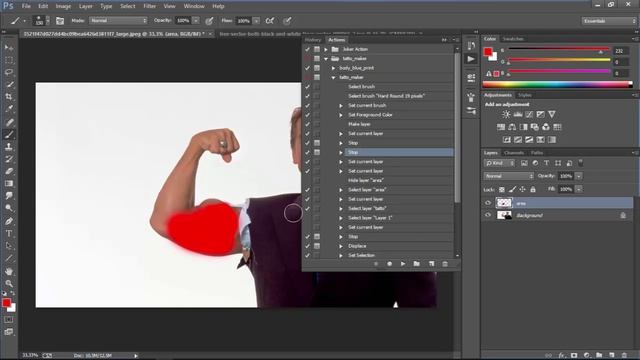Add a Curves adjustment
This screenshot has width=640, height=360.
tap(529, 114)
